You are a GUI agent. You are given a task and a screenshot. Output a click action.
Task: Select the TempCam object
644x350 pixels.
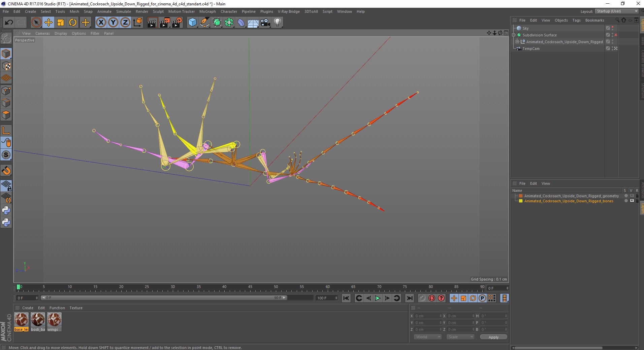pyautogui.click(x=531, y=49)
